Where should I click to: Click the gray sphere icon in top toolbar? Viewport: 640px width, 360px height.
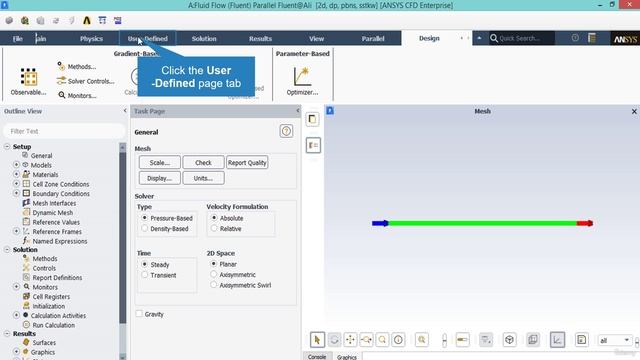[x=9, y=20]
